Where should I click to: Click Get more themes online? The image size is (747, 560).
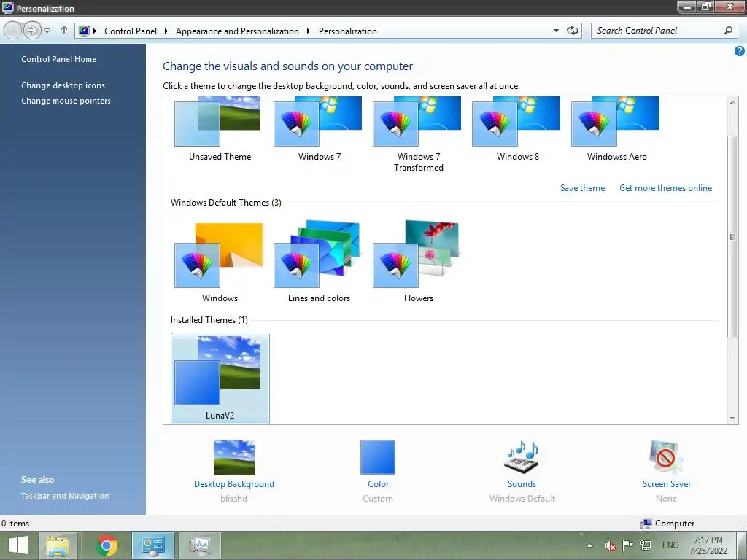coord(665,188)
